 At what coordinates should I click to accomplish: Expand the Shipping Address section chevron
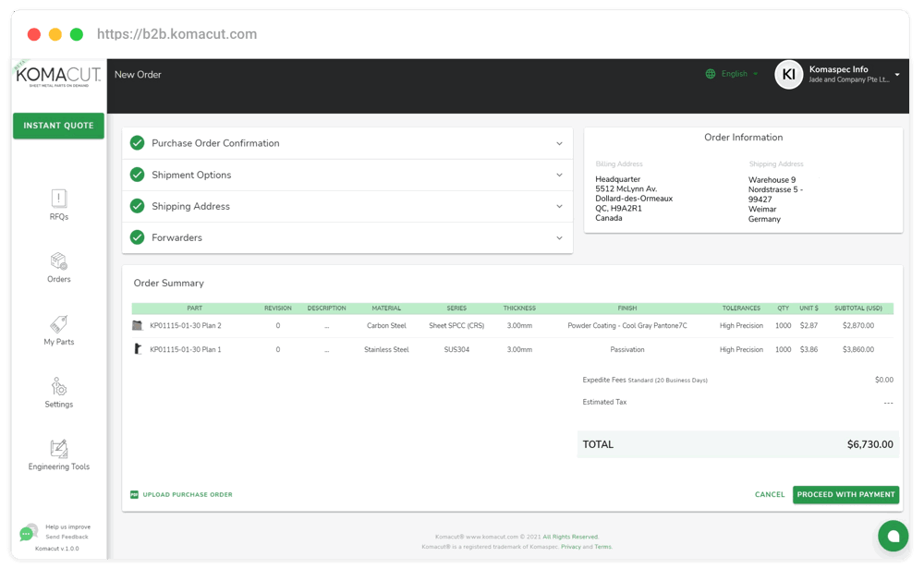(559, 206)
